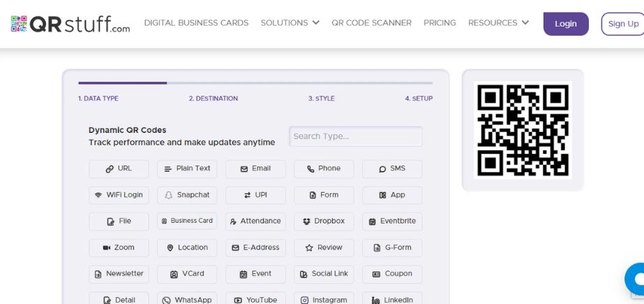
Task: Open the chat support bubble
Action: 636,279
